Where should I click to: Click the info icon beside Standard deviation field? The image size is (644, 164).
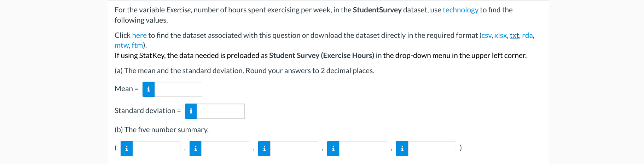tap(191, 111)
